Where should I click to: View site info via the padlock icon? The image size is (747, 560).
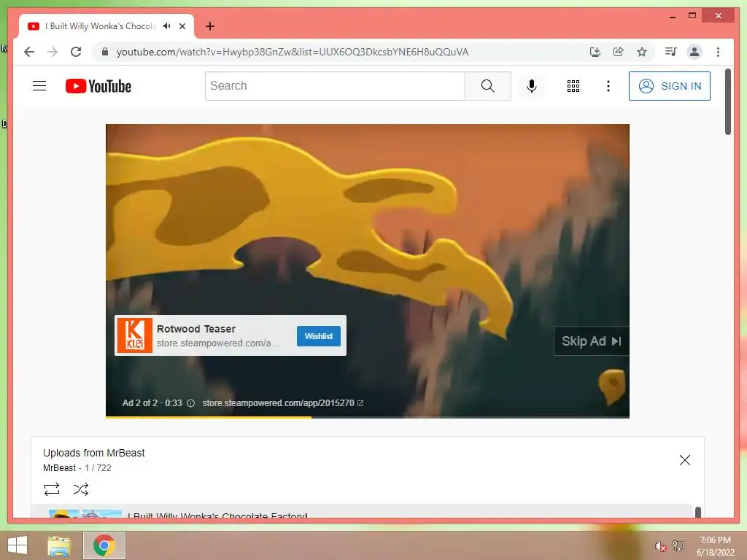(x=105, y=52)
